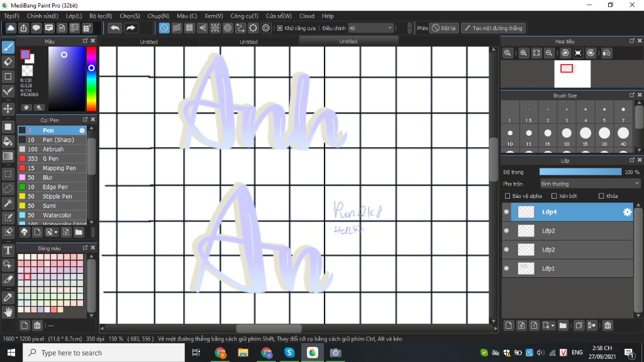The image size is (644, 362).
Task: Open the Công cụ(T) menu
Action: click(x=244, y=16)
